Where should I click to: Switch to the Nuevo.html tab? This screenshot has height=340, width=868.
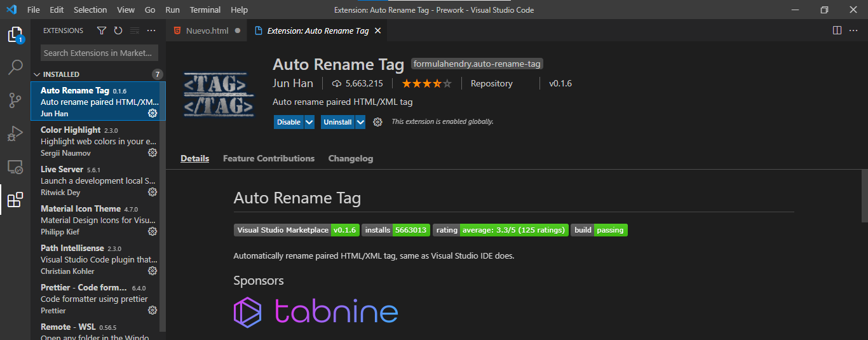point(207,31)
